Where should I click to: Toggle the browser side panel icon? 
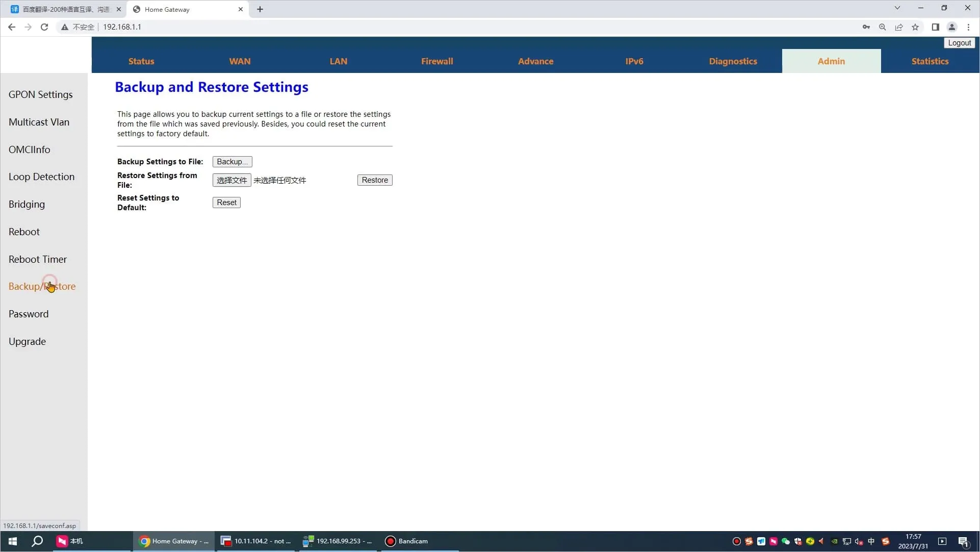(x=935, y=27)
